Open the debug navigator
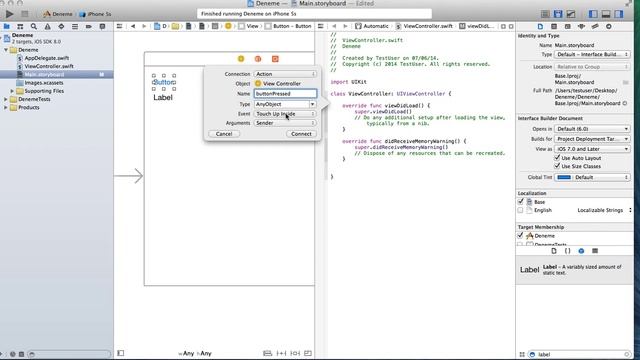 75,27
